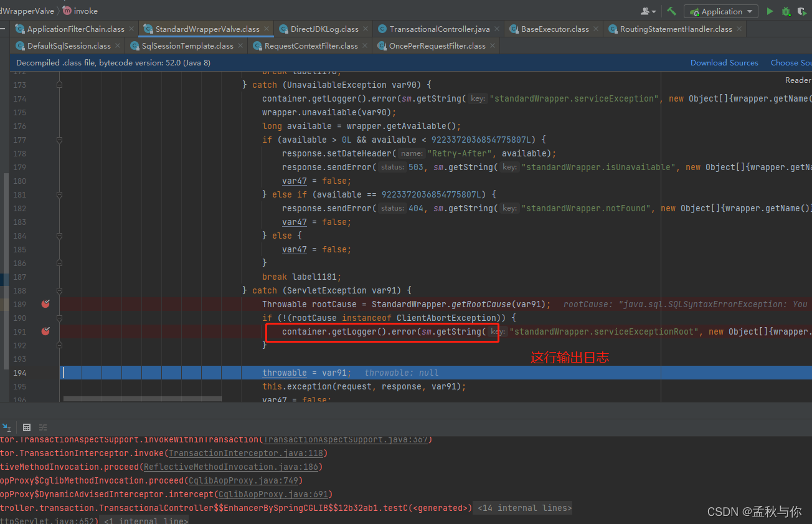Click the editor horizontal scrollbar
Viewport: 812px width, 524px height.
click(x=143, y=399)
